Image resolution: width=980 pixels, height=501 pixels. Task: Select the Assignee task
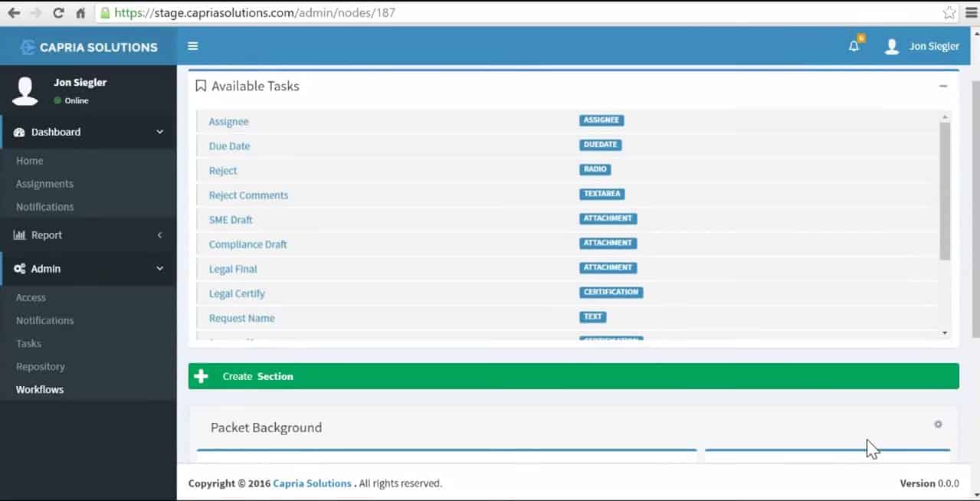[x=228, y=121]
